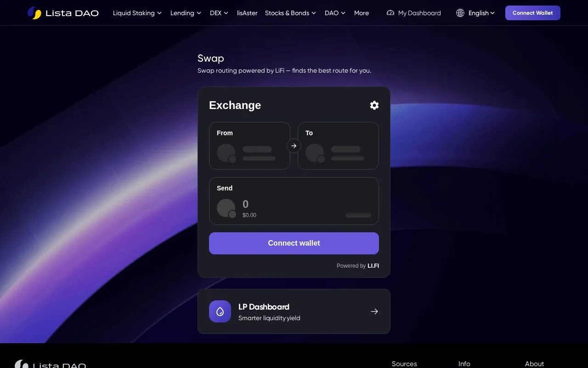
Task: Click the Sources footer heading
Action: [404, 364]
